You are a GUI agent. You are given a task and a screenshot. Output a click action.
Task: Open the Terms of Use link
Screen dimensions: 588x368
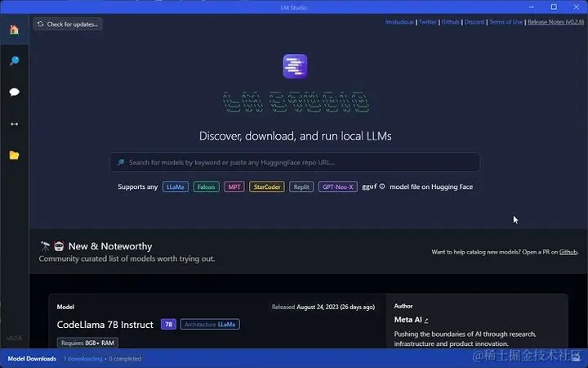(506, 22)
